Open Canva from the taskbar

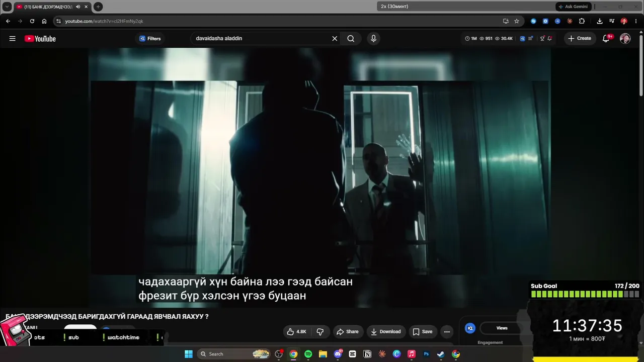click(396, 354)
